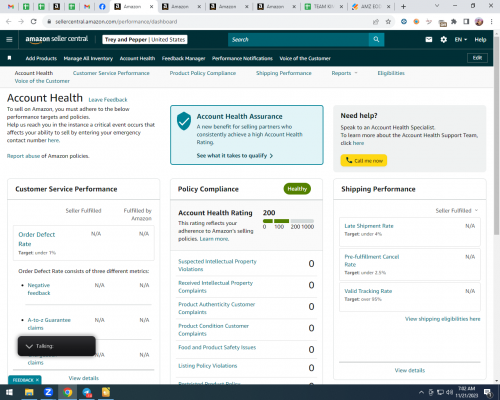Open the Seller Fulfilled dropdown in Shipping Performance
The height and width of the screenshot is (400, 500).
[457, 210]
